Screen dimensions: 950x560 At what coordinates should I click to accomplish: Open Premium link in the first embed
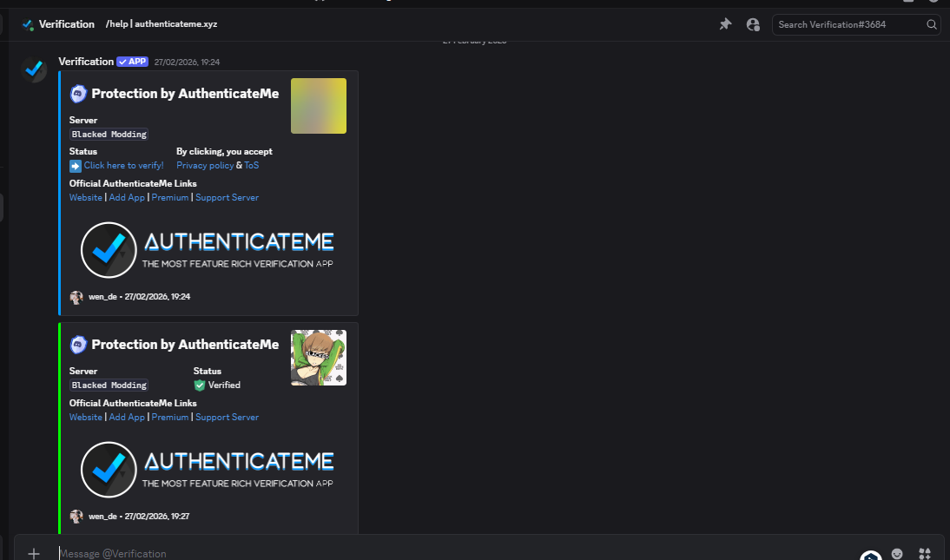point(169,198)
